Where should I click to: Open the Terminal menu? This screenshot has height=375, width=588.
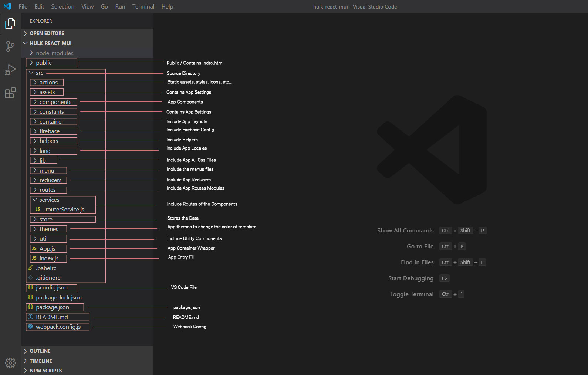[x=143, y=7]
